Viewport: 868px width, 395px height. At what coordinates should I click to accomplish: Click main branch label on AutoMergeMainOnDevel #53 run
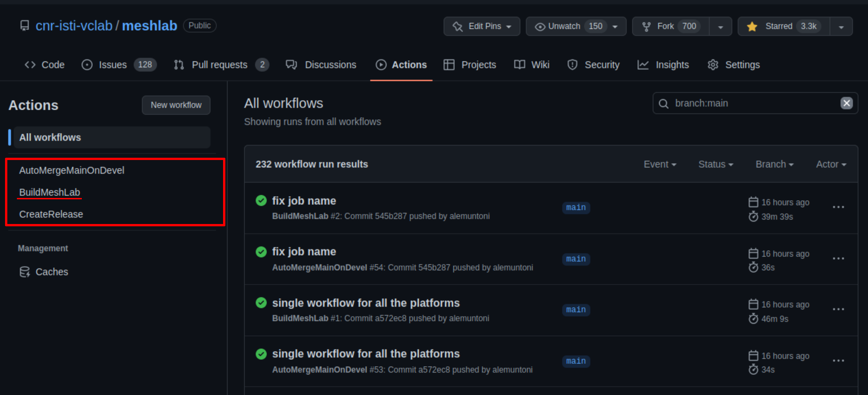576,361
